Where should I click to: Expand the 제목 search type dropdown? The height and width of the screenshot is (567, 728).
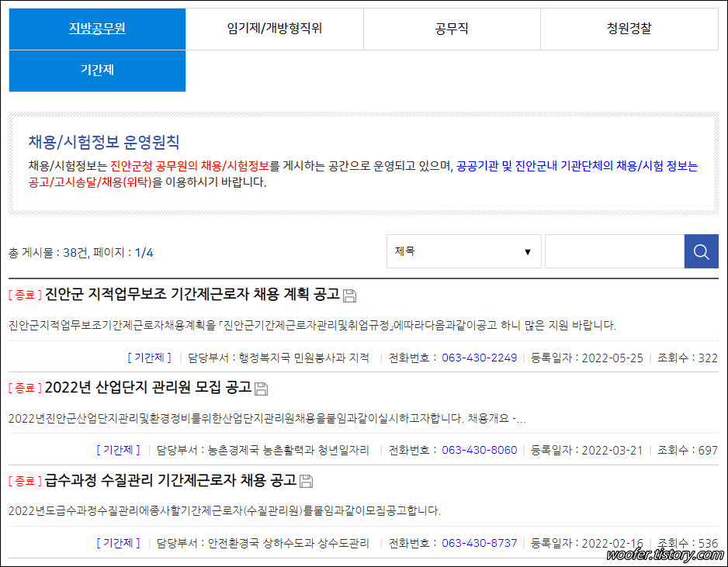[x=464, y=251]
